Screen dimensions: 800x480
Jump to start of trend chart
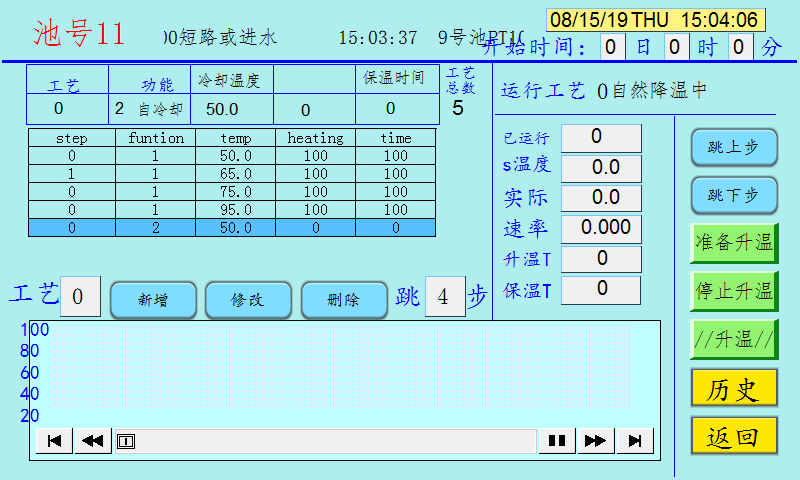pos(54,441)
